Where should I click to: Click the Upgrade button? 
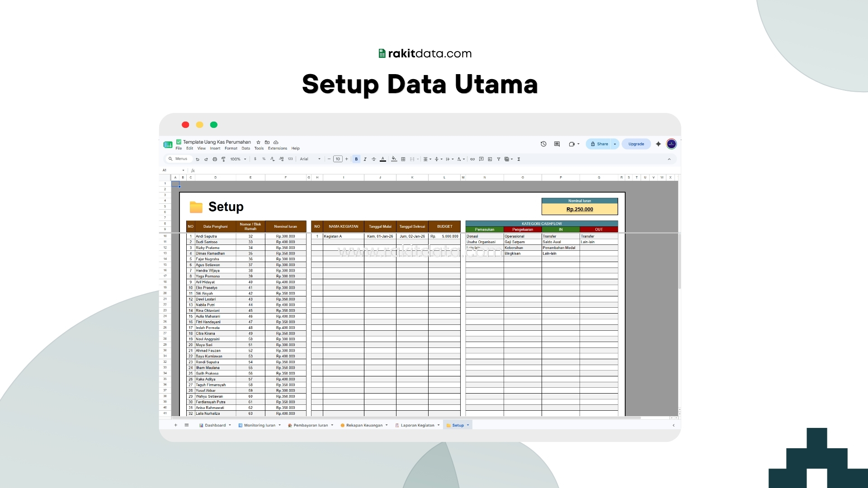[636, 144]
